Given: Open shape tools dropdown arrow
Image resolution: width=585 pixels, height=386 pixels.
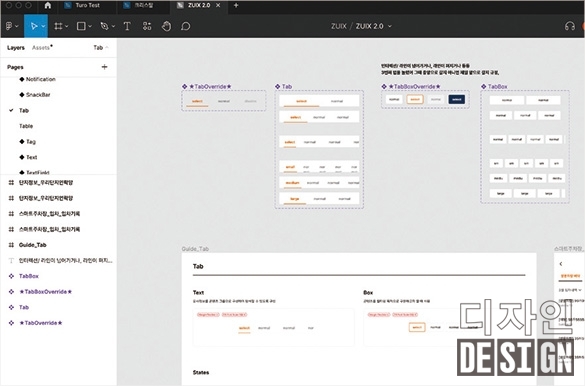Looking at the screenshot, I should click(x=90, y=26).
